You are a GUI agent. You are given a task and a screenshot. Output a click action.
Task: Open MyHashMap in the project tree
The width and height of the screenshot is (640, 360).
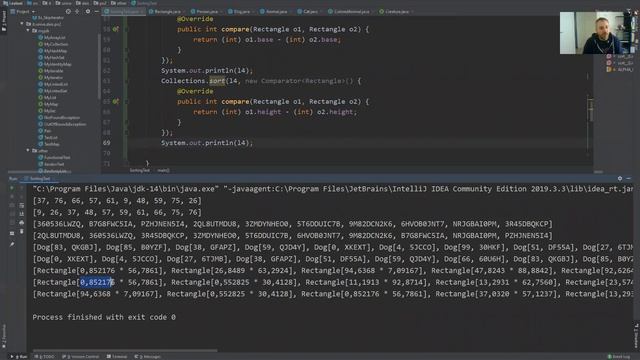(x=52, y=51)
